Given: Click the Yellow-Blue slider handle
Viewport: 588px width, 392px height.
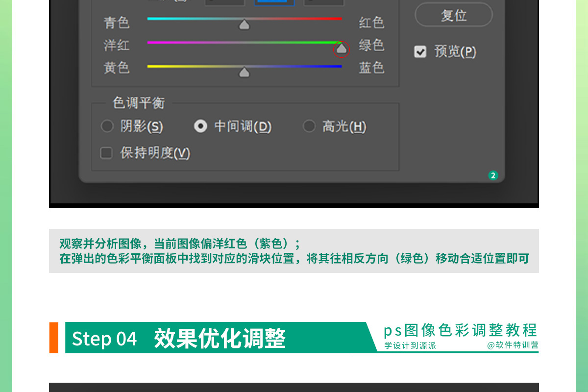Looking at the screenshot, I should [244, 73].
